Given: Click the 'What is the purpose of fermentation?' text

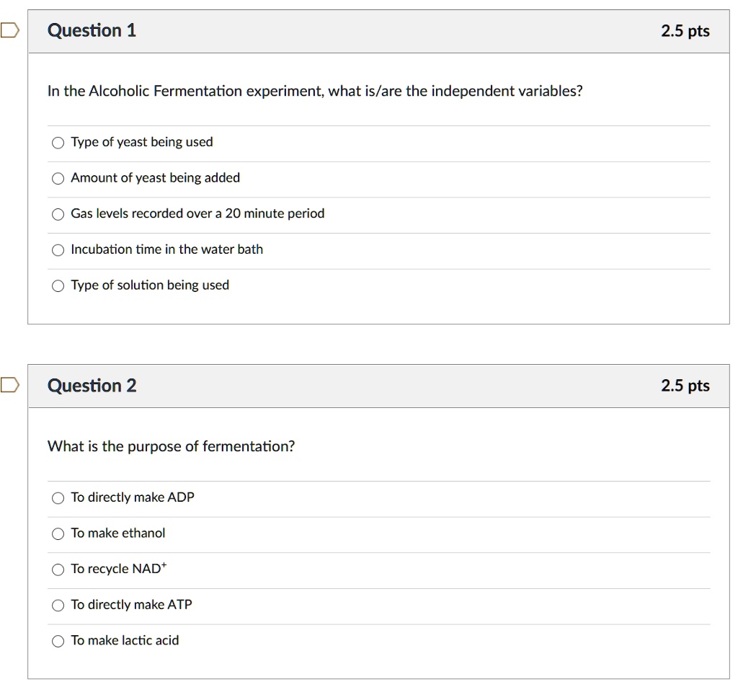Looking at the screenshot, I should (171, 446).
